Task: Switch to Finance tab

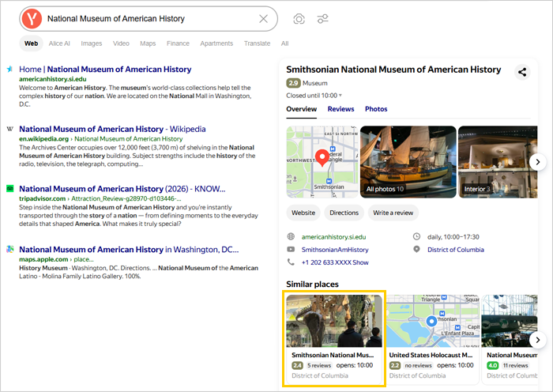Action: coord(178,43)
